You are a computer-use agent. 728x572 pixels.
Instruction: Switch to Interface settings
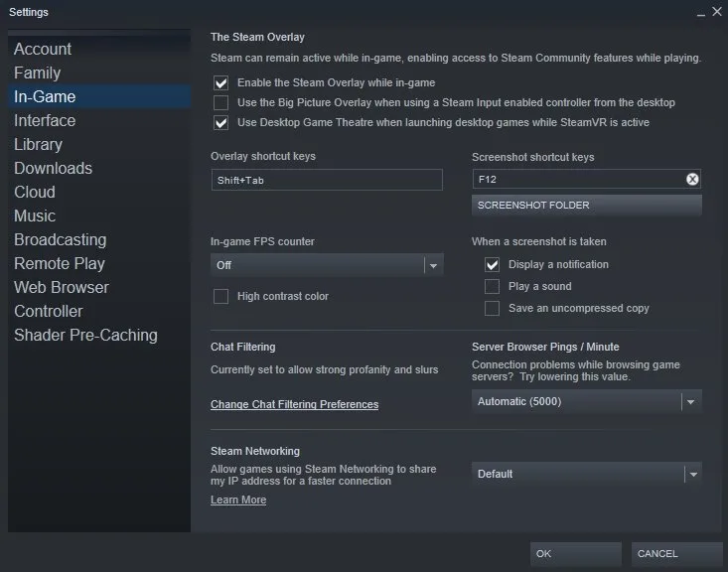pyautogui.click(x=99, y=120)
